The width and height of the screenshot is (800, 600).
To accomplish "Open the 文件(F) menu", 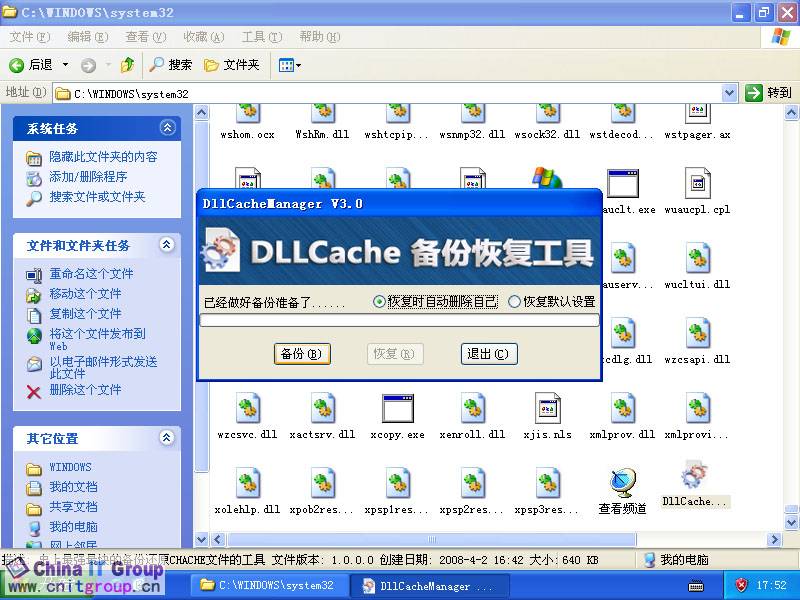I will (30, 37).
